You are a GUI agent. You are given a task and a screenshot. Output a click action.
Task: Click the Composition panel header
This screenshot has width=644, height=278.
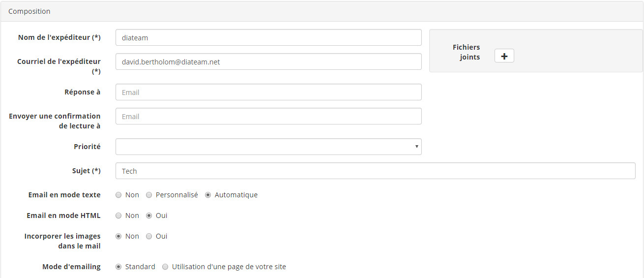click(x=29, y=11)
